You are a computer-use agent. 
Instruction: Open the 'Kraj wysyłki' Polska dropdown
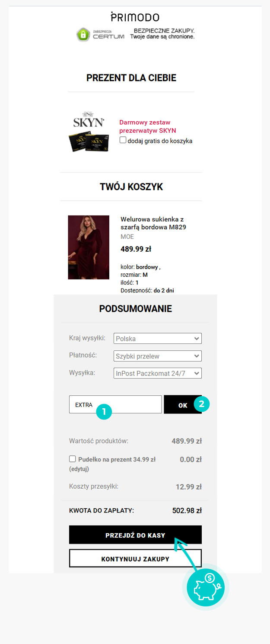(x=158, y=338)
